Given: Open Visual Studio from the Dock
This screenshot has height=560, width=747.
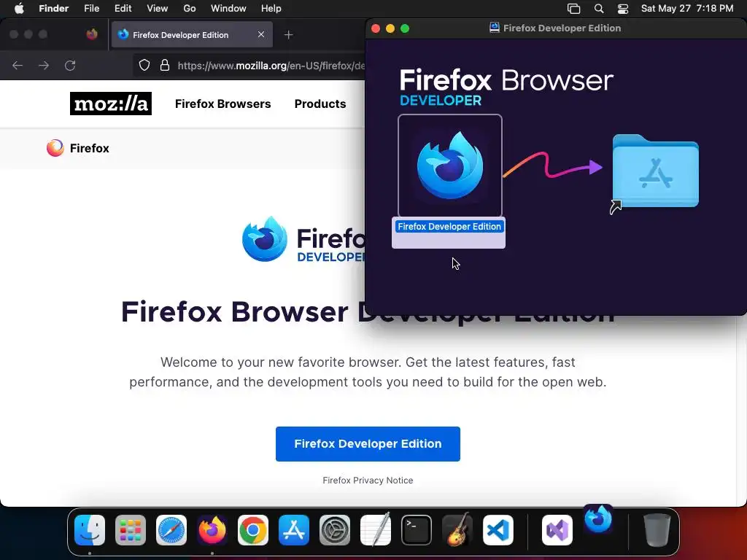Looking at the screenshot, I should click(557, 530).
